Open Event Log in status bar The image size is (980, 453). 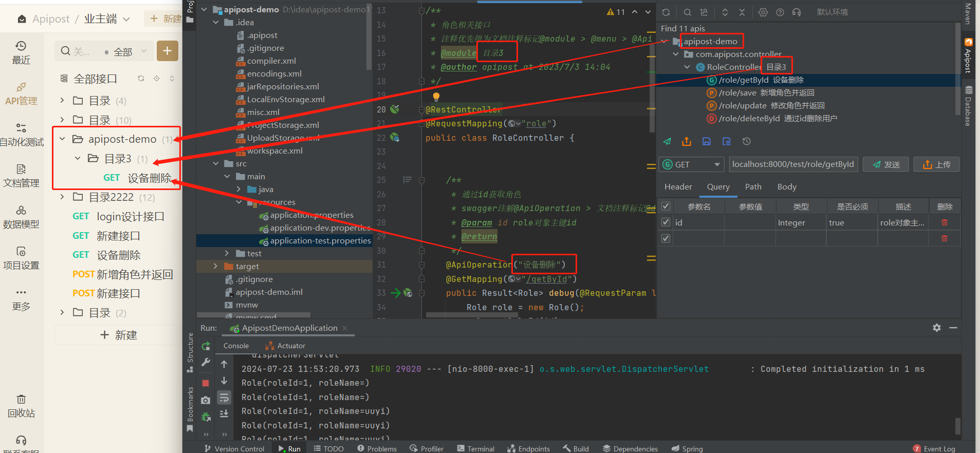(x=934, y=448)
